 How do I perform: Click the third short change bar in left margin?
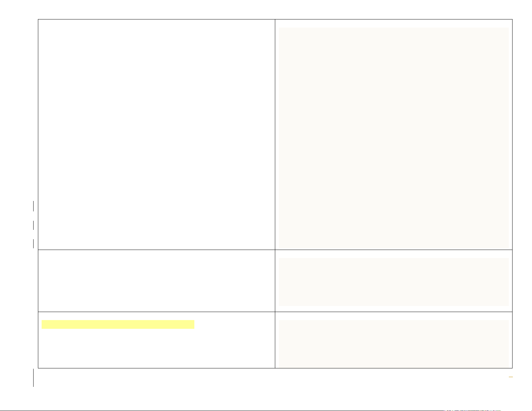[34, 243]
